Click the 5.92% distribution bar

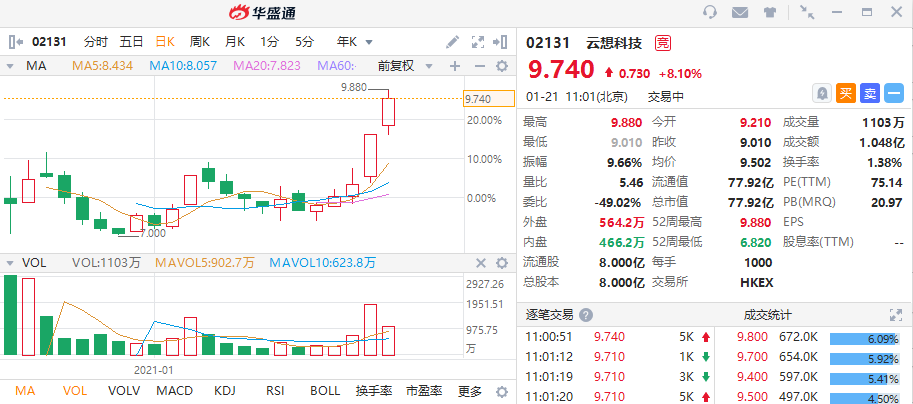[x=866, y=359]
